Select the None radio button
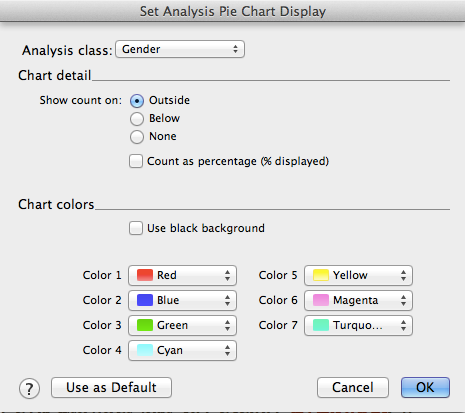The width and height of the screenshot is (465, 413). (x=137, y=137)
